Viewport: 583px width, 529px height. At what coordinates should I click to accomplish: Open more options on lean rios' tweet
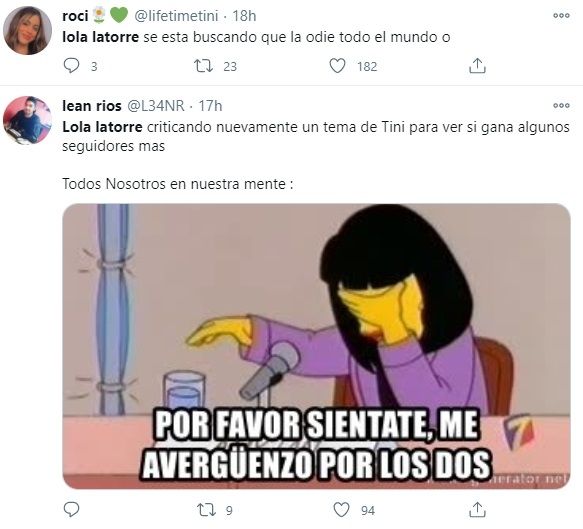(561, 105)
